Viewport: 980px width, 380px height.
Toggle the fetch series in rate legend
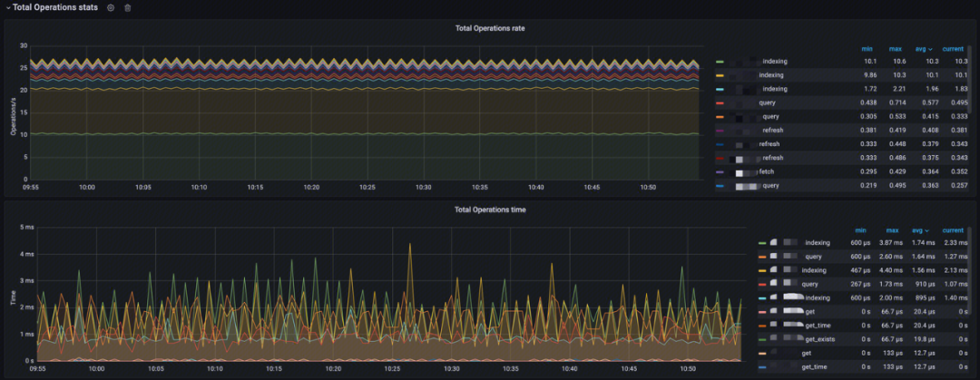(x=766, y=172)
